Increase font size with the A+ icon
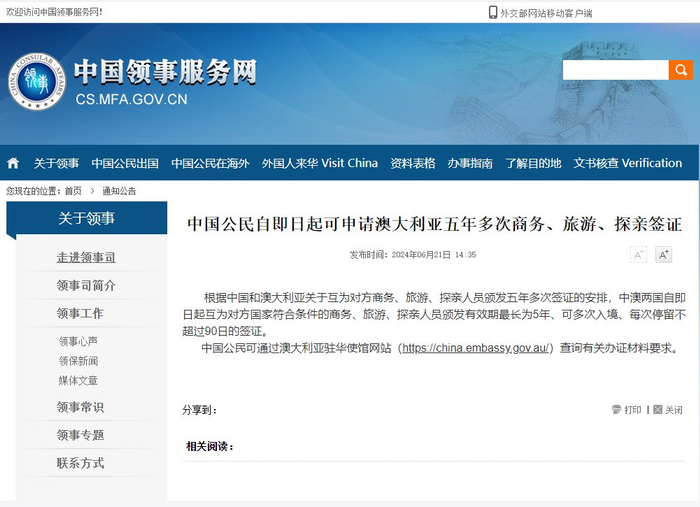Viewport: 700px width, 507px height. pyautogui.click(x=663, y=255)
